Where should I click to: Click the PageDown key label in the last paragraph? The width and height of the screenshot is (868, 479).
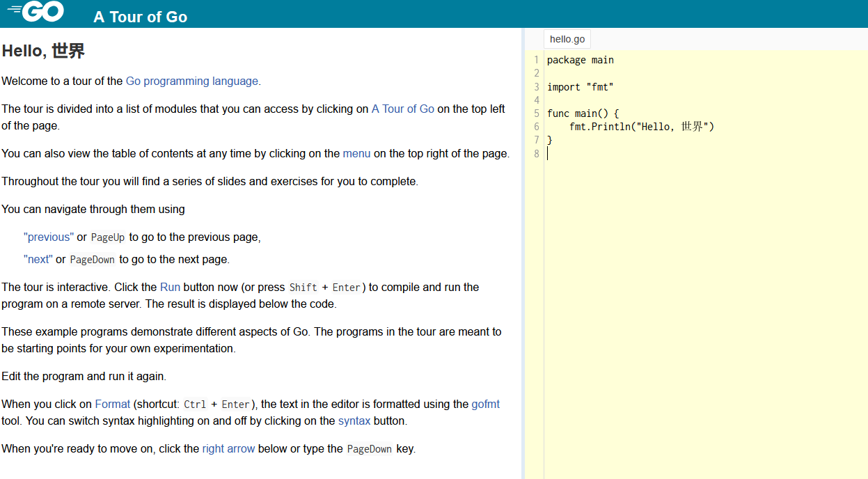point(370,449)
